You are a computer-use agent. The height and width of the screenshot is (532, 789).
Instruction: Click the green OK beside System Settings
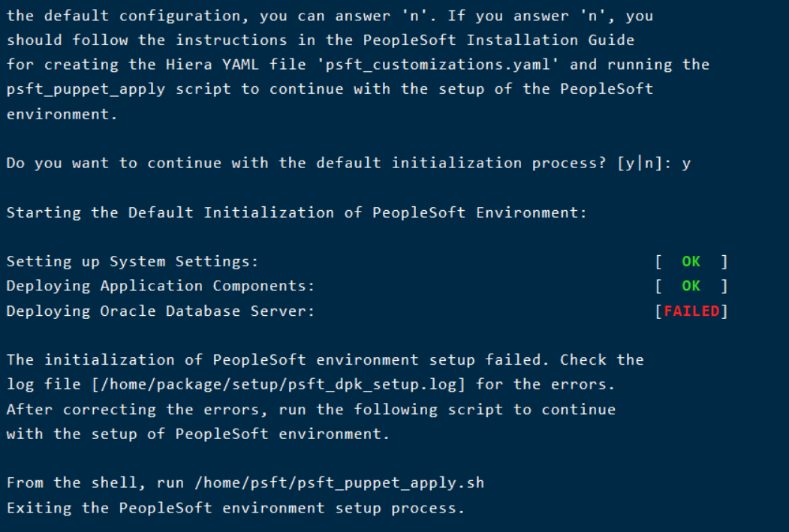tap(691, 261)
